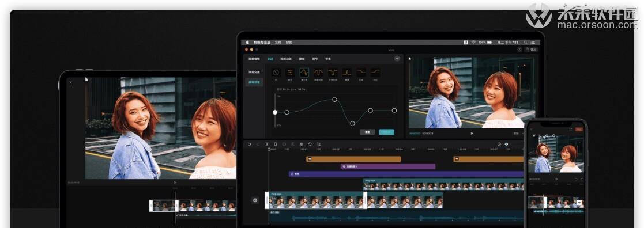Click the highest point on speed curve
Image resolution: width=644 pixels, height=228 pixels.
pyautogui.click(x=334, y=100)
